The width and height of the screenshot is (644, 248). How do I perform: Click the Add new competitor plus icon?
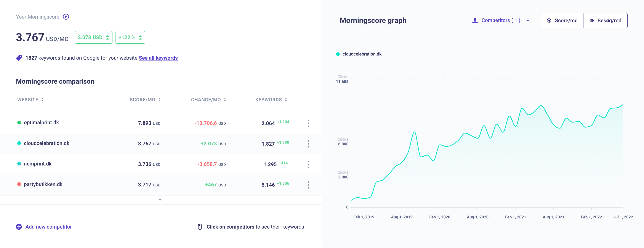[x=19, y=227]
